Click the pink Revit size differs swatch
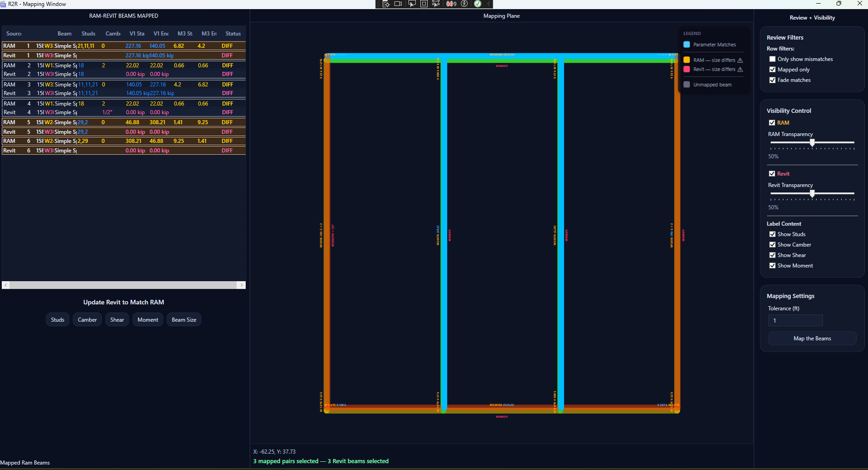 point(686,69)
